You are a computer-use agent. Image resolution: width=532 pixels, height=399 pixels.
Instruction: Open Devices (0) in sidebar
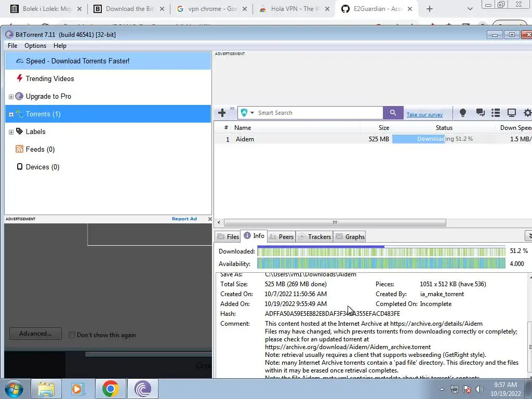point(108,167)
